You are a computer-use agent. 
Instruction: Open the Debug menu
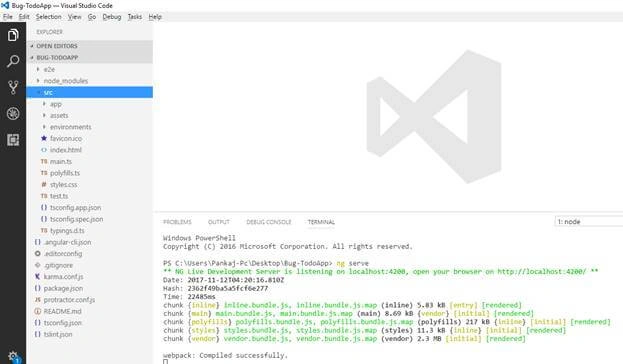[x=112, y=17]
